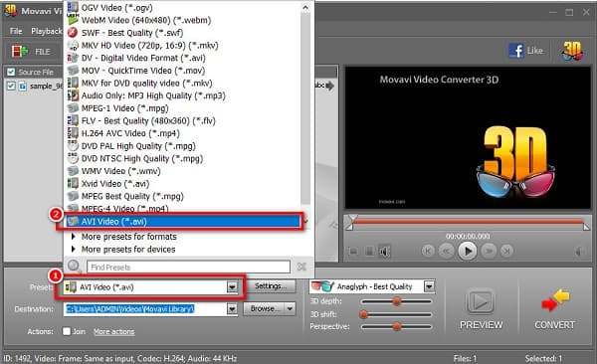Choose FLV - Best Quality (480x360) preset
Screen dimensions: 597x364
point(148,120)
